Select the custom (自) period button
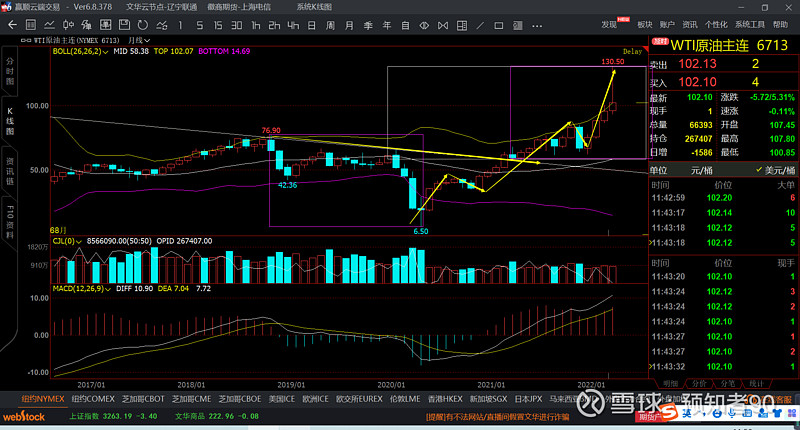Image resolution: width=800 pixels, height=430 pixels. (x=405, y=25)
